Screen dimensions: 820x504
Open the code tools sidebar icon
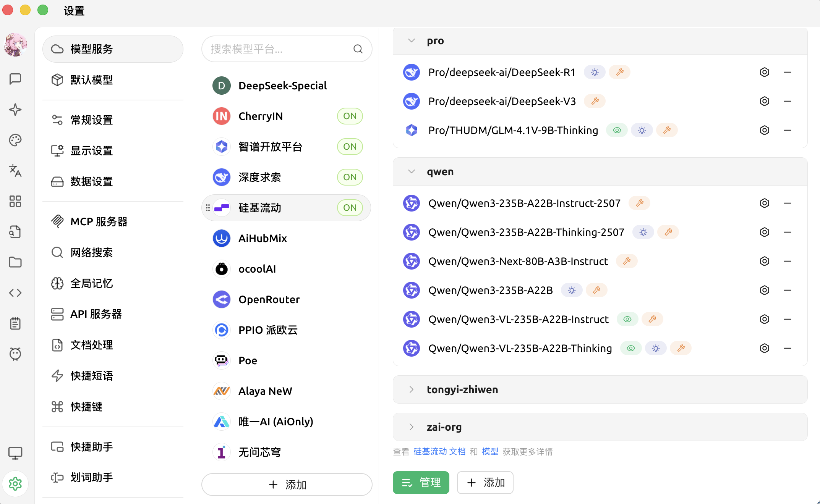[15, 293]
